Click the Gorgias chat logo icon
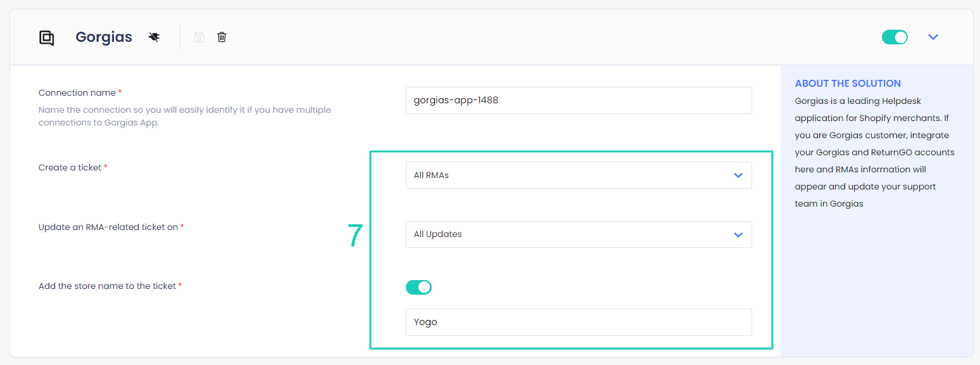The height and width of the screenshot is (365, 980). [47, 37]
